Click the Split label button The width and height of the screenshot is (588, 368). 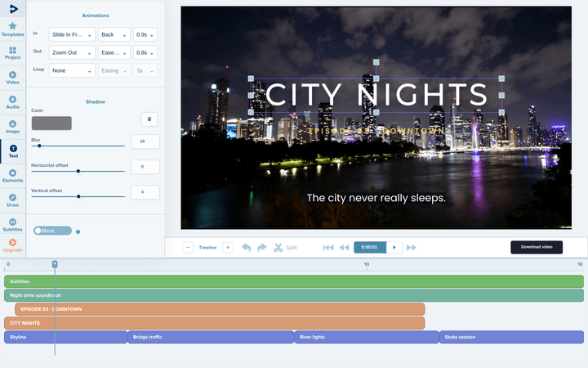click(x=292, y=248)
